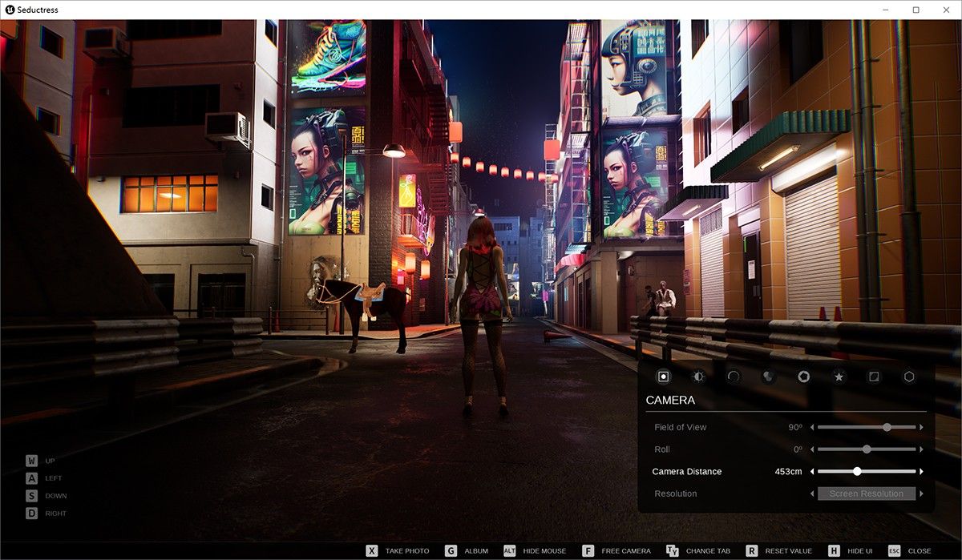Viewport: 962px width, 560px height.
Task: Activate Free Camera mode
Action: click(588, 551)
